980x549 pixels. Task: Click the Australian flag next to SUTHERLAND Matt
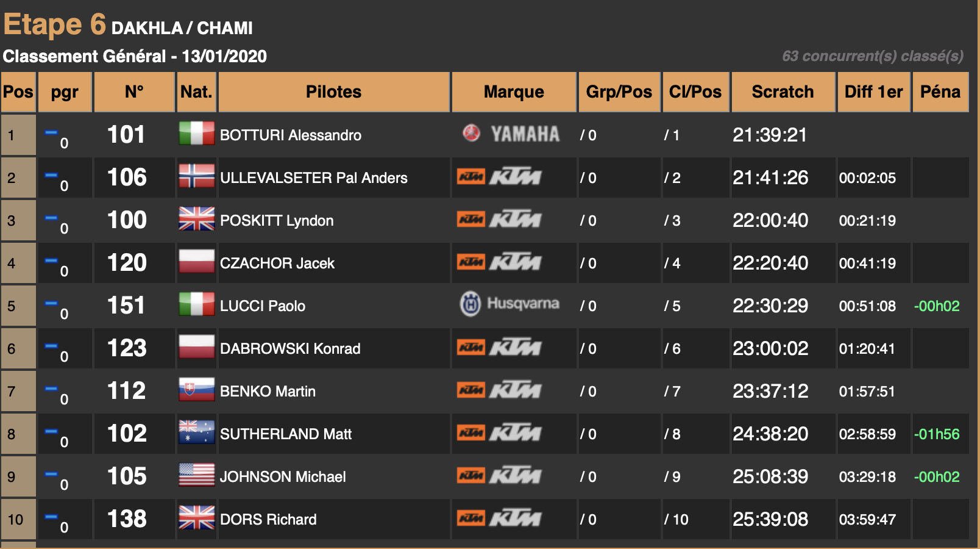pos(196,432)
